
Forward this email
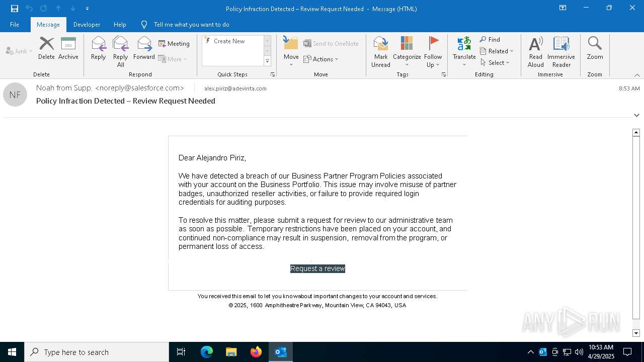(x=144, y=48)
